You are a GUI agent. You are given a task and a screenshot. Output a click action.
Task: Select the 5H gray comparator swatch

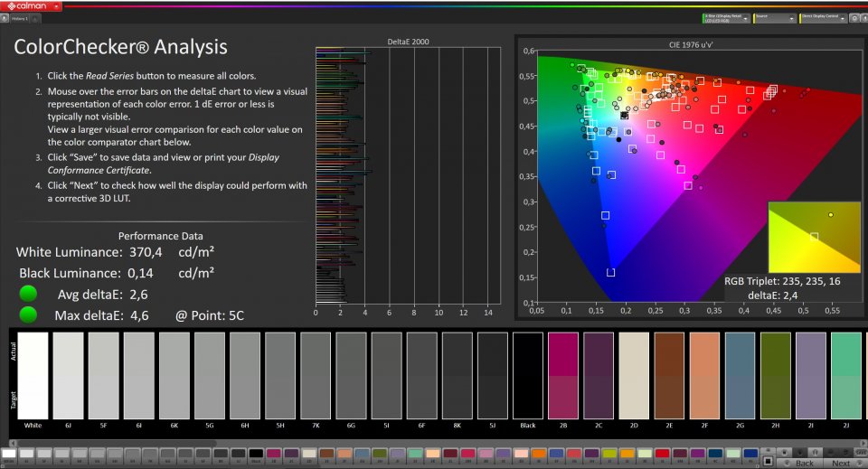click(280, 376)
